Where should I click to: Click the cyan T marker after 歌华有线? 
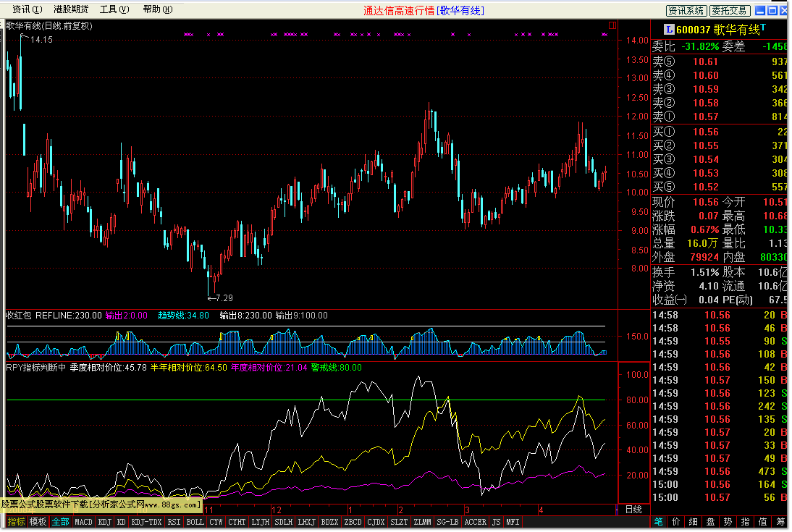coord(763,27)
